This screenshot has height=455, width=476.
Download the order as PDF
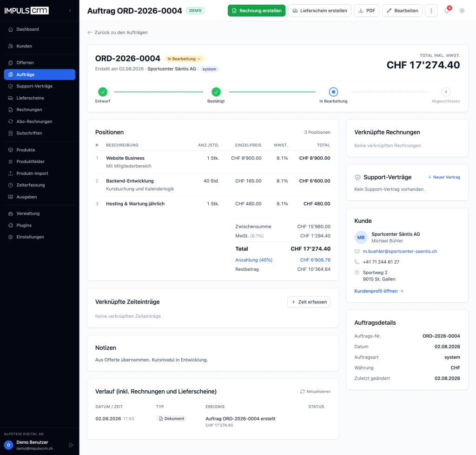click(367, 11)
